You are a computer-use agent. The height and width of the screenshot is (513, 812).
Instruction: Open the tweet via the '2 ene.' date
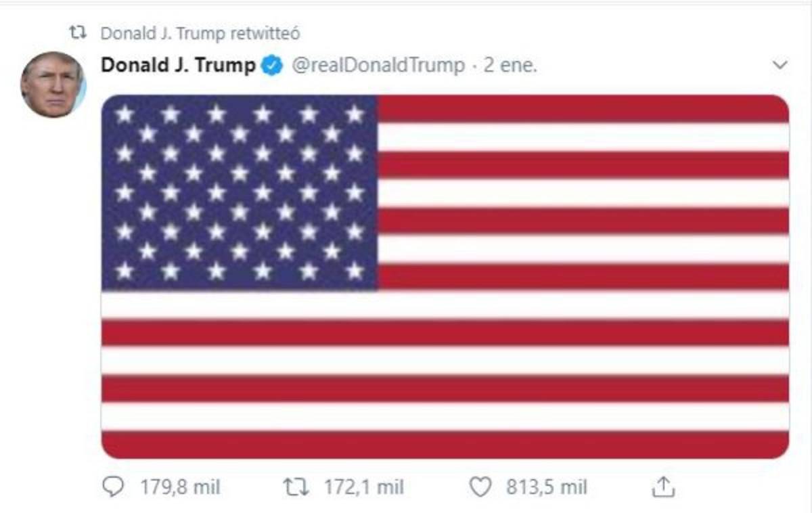[510, 66]
